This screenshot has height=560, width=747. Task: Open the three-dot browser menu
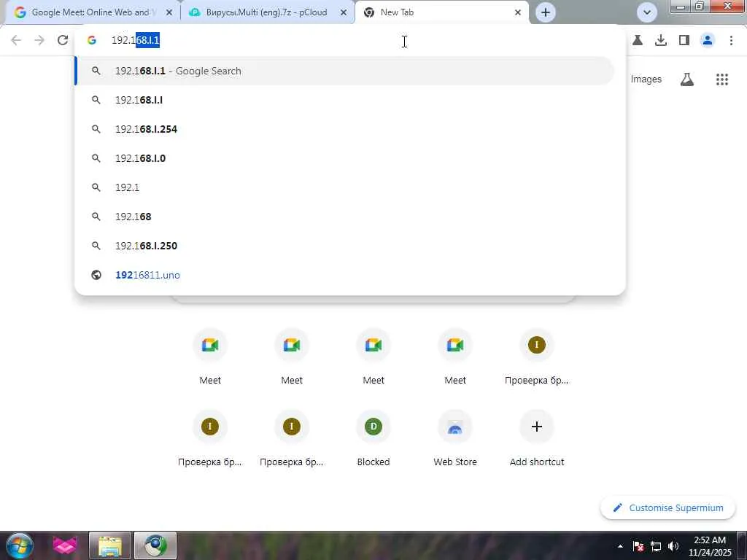point(731,41)
